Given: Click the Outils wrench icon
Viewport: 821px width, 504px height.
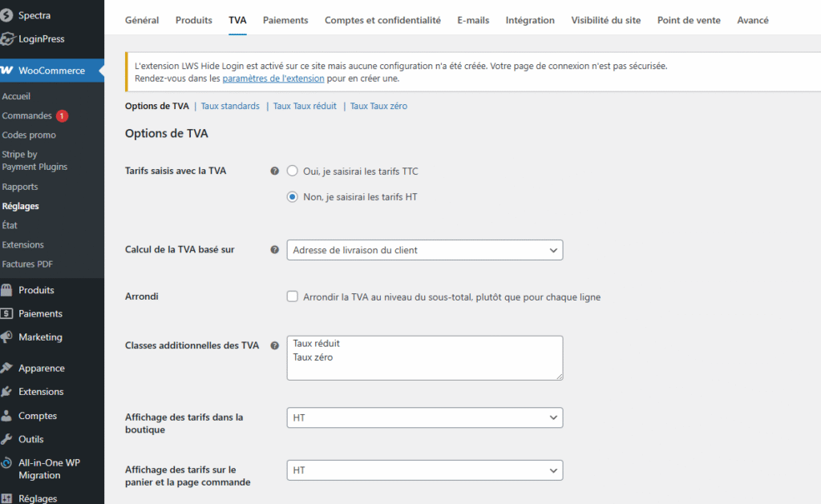Looking at the screenshot, I should pyautogui.click(x=6, y=439).
